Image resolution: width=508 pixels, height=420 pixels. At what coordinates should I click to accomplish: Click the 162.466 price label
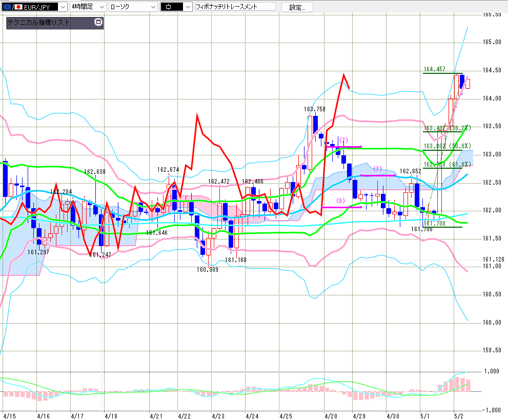tap(253, 182)
